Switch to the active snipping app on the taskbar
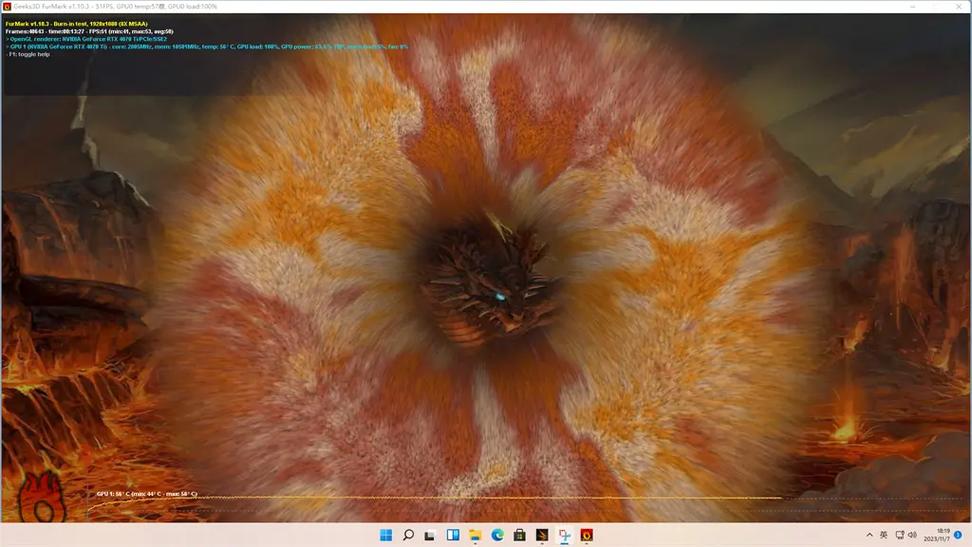 (x=564, y=535)
